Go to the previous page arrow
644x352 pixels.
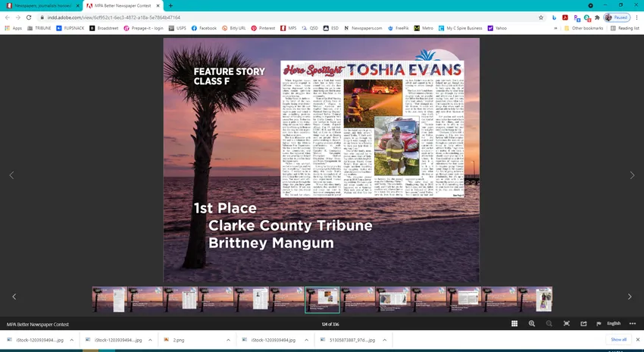coord(11,175)
